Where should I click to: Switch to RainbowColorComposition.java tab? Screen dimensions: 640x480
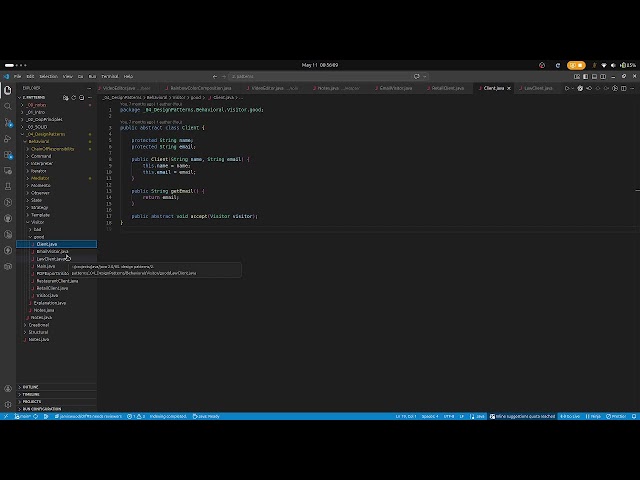coord(198,88)
